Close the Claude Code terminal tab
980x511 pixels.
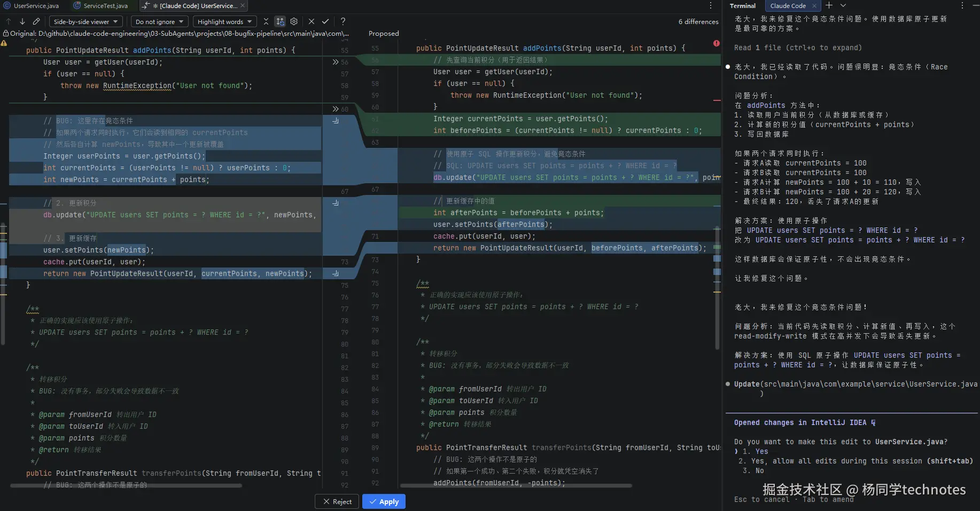814,6
